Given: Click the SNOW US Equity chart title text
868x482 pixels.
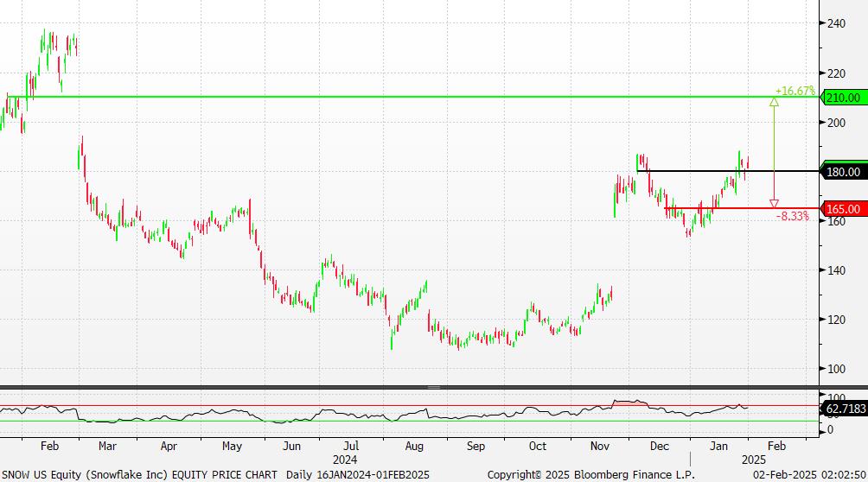Looking at the screenshot, I should [139, 475].
